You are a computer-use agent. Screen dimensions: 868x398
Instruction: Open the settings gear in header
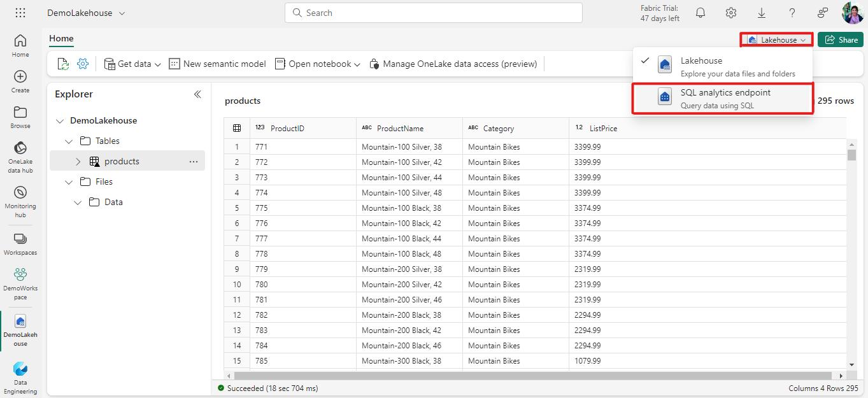click(731, 13)
